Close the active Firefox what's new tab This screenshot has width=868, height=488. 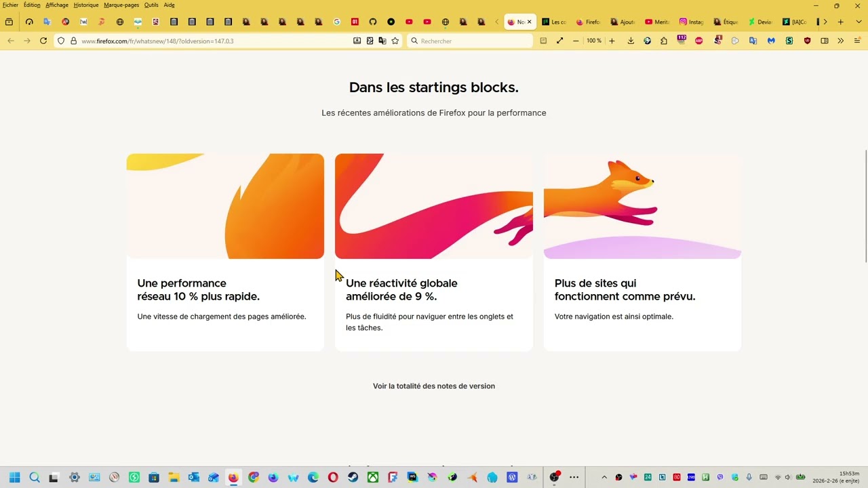tap(530, 22)
